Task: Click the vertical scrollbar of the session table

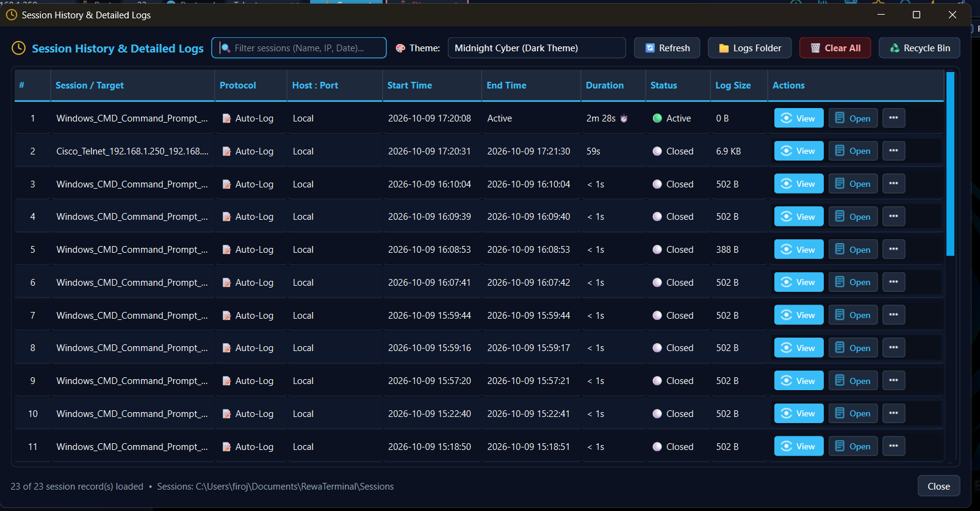Action: 950,164
